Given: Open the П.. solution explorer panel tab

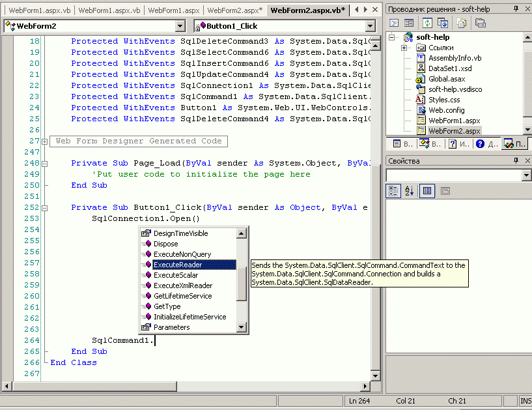Looking at the screenshot, I should click(514, 144).
